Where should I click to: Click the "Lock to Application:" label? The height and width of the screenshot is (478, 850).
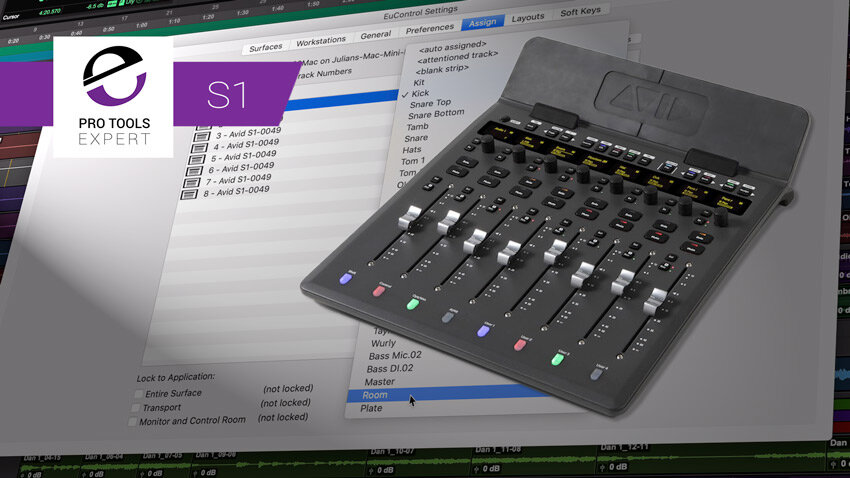pyautogui.click(x=176, y=377)
